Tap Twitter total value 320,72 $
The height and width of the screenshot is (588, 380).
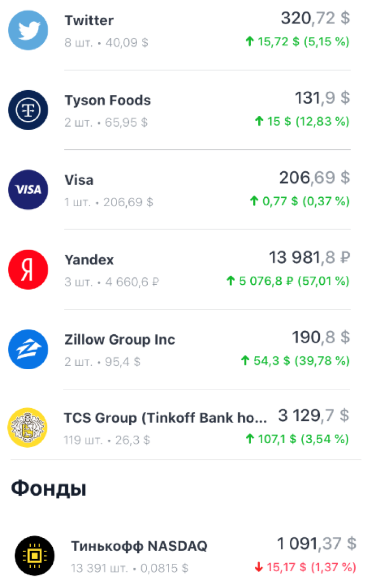316,18
